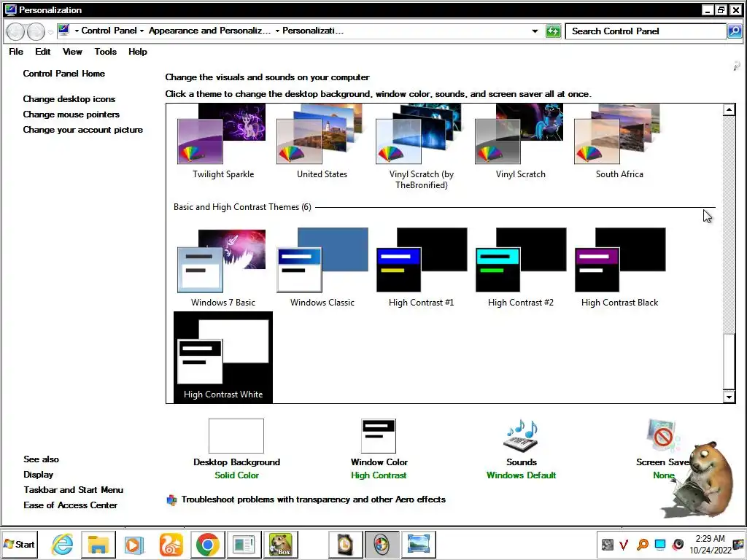747x560 pixels.
Task: Select High Contrast Black theme
Action: click(x=619, y=268)
